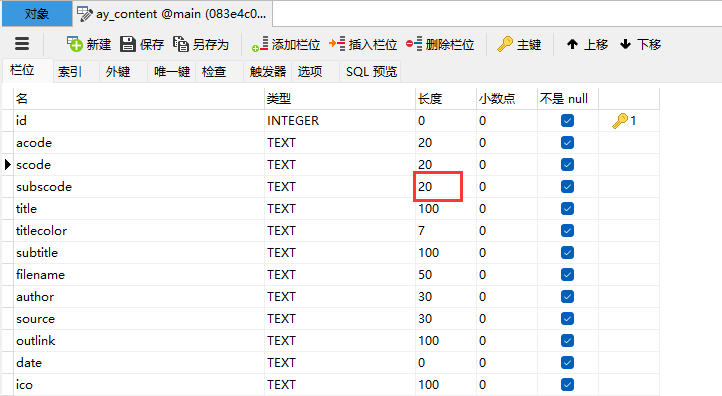This screenshot has height=396, width=722.
Task: Toggle not-null checkbox for scode
Action: (567, 164)
